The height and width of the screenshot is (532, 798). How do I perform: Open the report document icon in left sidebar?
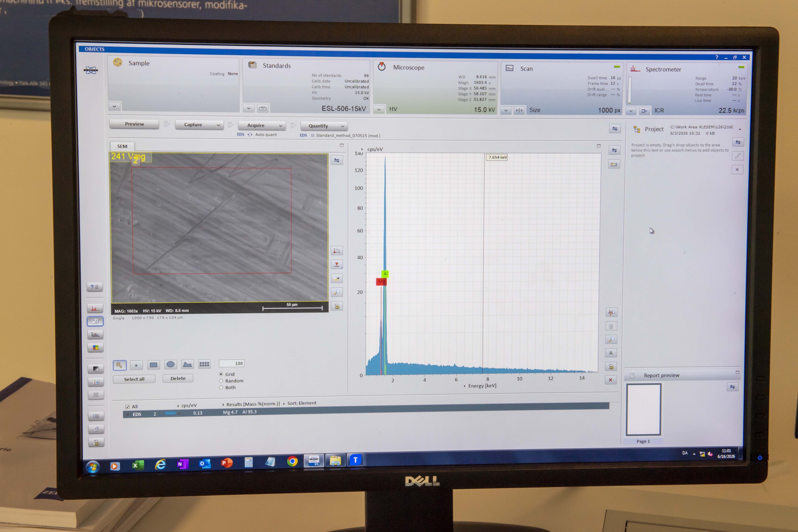96,429
